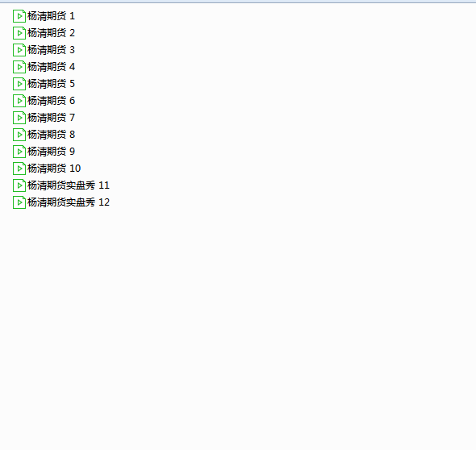Viewport: 476px width, 450px height.
Task: Select the file named 杨清期货 6
Action: [x=44, y=101]
